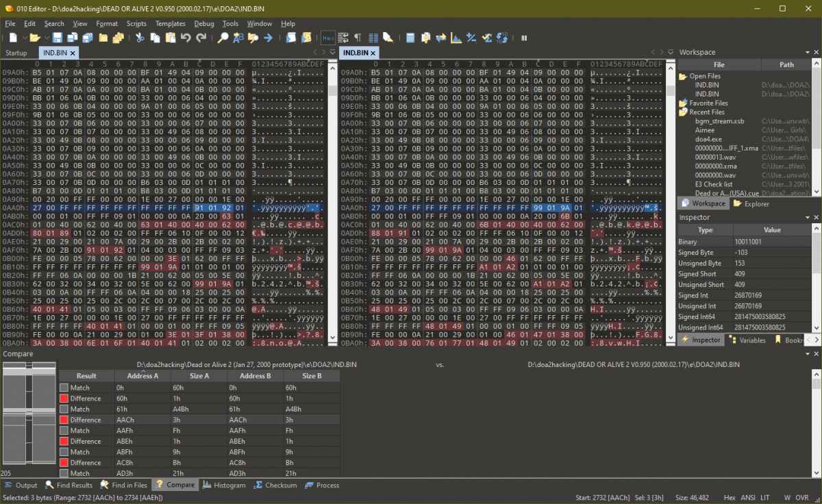
Task: Click the Address A column header
Action: [142, 376]
